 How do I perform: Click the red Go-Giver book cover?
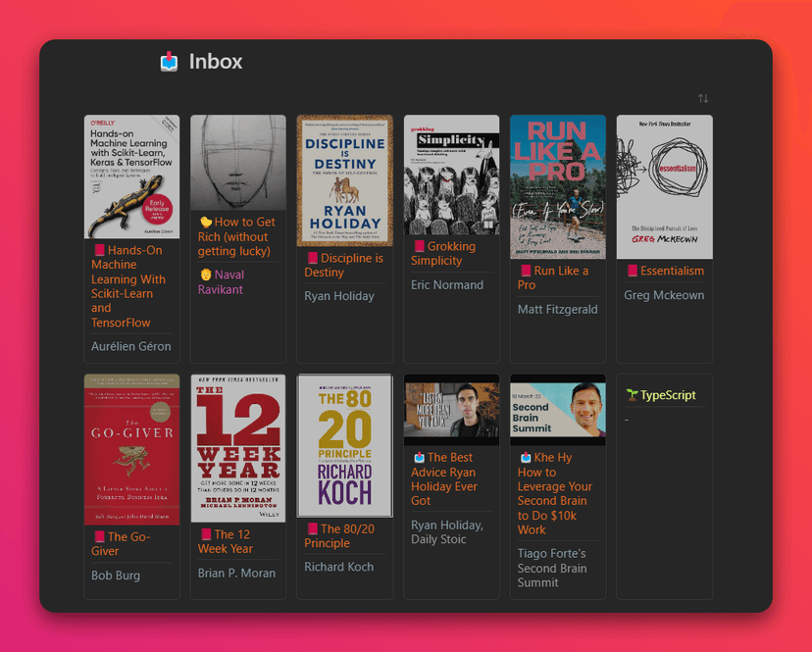[x=132, y=449]
